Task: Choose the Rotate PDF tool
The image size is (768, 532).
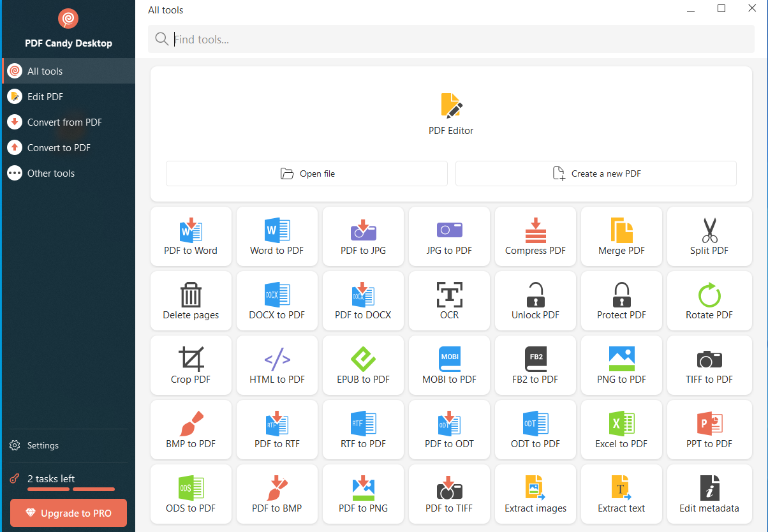Action: (x=709, y=301)
